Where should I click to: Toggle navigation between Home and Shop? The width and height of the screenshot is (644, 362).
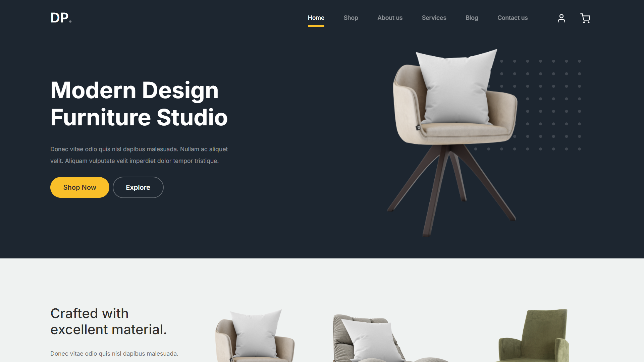tap(351, 18)
